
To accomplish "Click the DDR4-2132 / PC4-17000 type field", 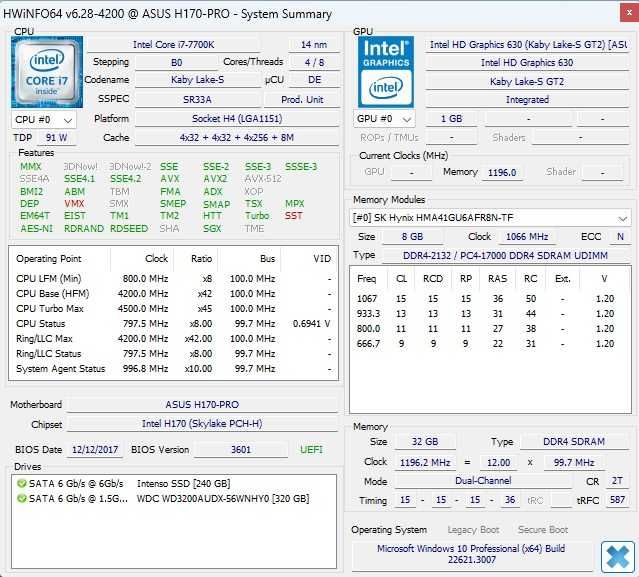I will point(505,255).
